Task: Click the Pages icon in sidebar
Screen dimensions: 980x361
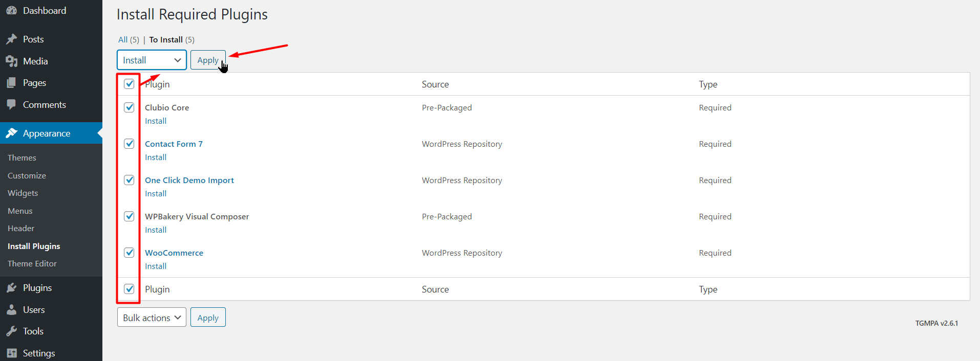Action: [x=11, y=83]
